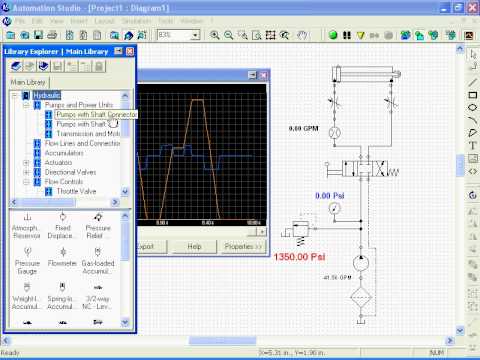Image resolution: width=480 pixels, height=360 pixels.
Task: Click the Cut toolbar icon
Action: [69, 35]
